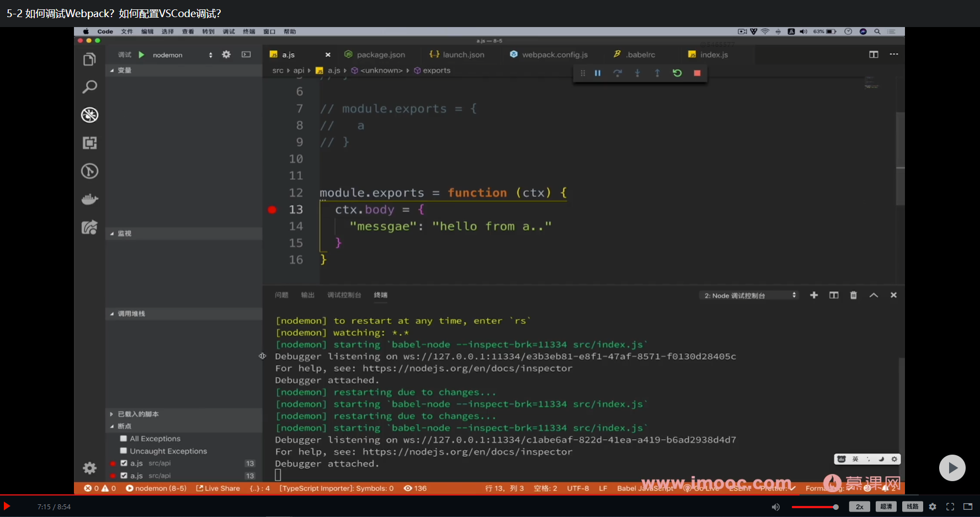Delete the terminal with trash icon
The height and width of the screenshot is (517, 980).
point(854,295)
